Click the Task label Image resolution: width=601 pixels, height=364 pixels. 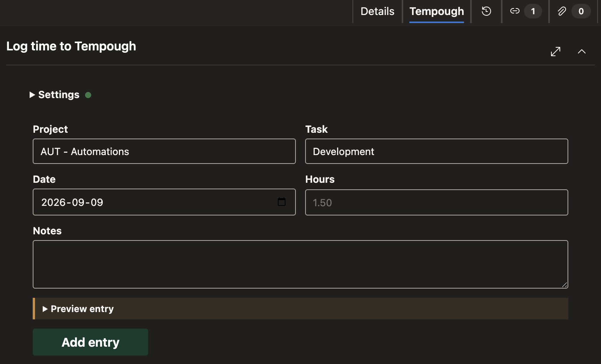(316, 129)
